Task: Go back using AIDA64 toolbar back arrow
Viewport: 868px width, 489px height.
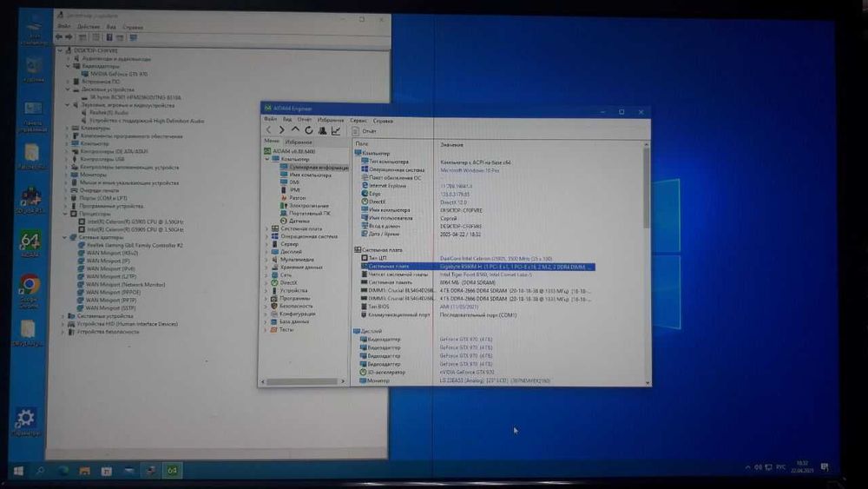Action: point(268,130)
